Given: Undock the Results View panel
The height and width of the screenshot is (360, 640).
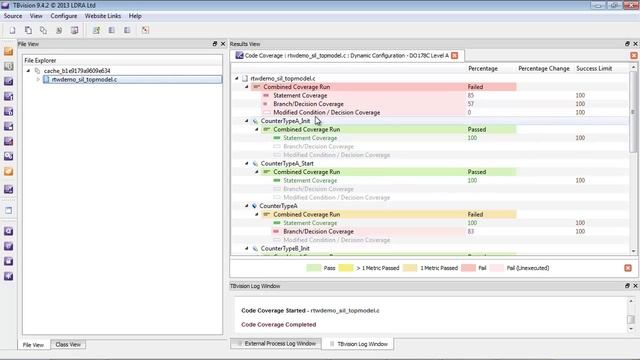Looking at the screenshot, I should (x=627, y=44).
